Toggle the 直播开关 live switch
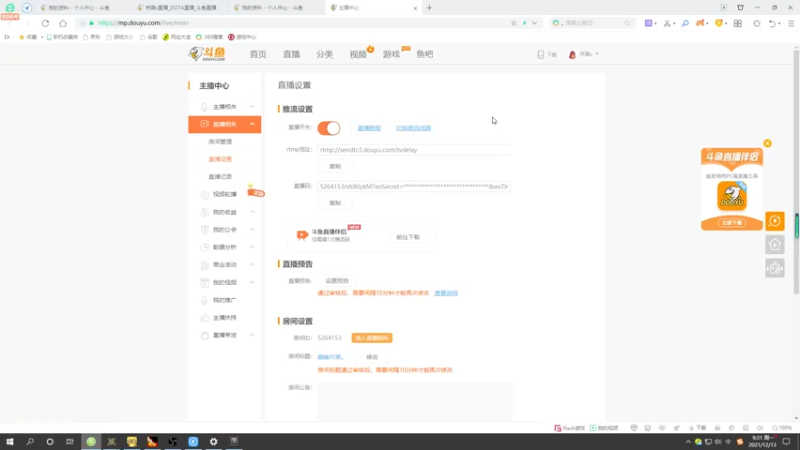Viewport: 800px width, 450px height. [x=329, y=128]
